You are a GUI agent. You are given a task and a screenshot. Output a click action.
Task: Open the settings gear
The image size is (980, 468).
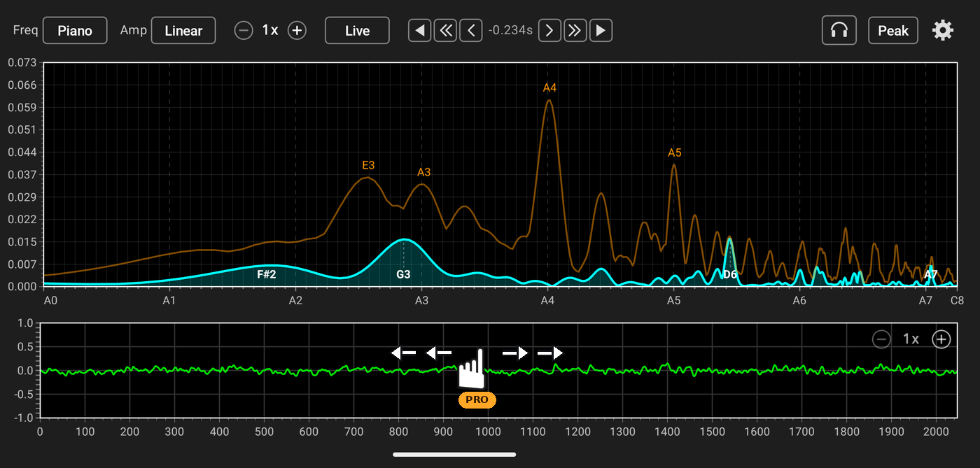[943, 31]
